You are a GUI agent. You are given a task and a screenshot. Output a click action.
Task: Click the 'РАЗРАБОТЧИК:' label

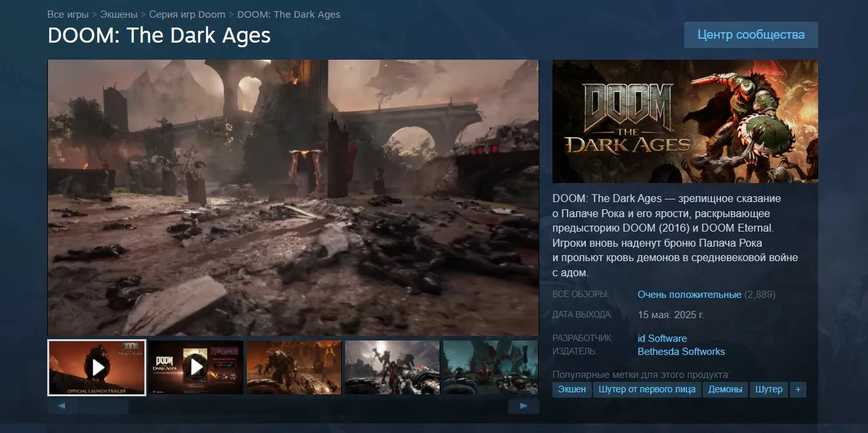click(583, 339)
